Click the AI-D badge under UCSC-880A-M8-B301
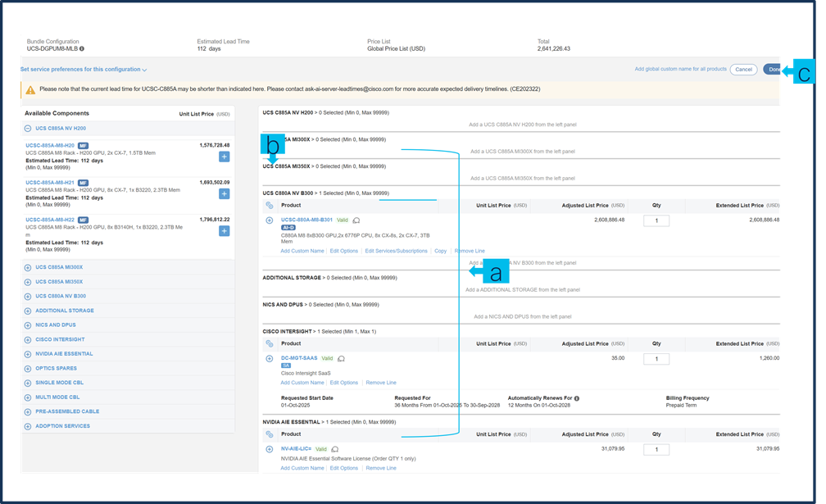Screen dimensions: 826x504 coord(288,228)
